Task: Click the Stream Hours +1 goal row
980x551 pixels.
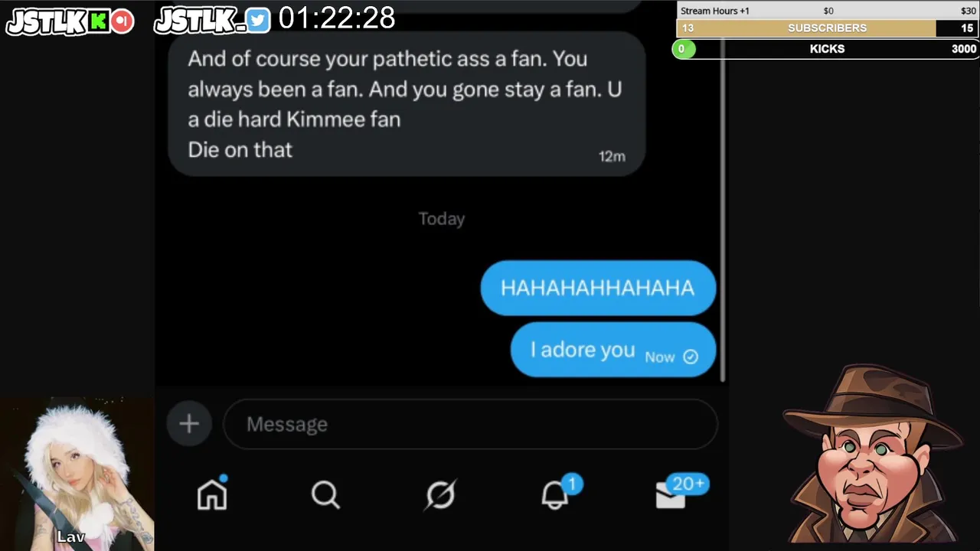Action: (827, 11)
